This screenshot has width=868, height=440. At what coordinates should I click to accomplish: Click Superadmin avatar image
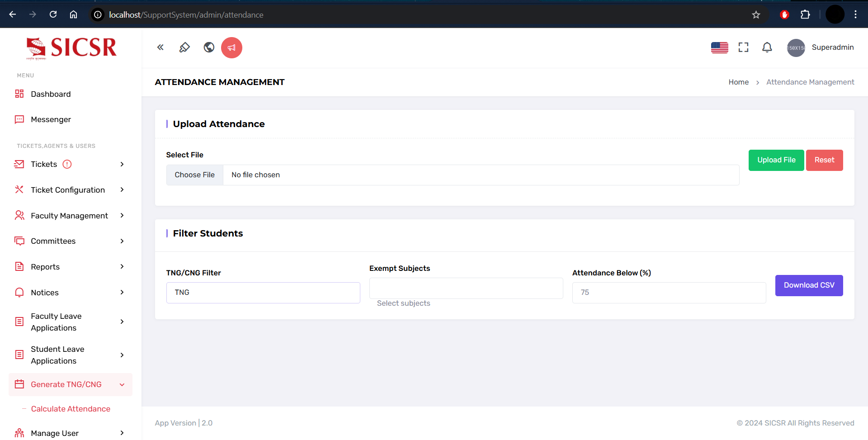[x=796, y=47]
